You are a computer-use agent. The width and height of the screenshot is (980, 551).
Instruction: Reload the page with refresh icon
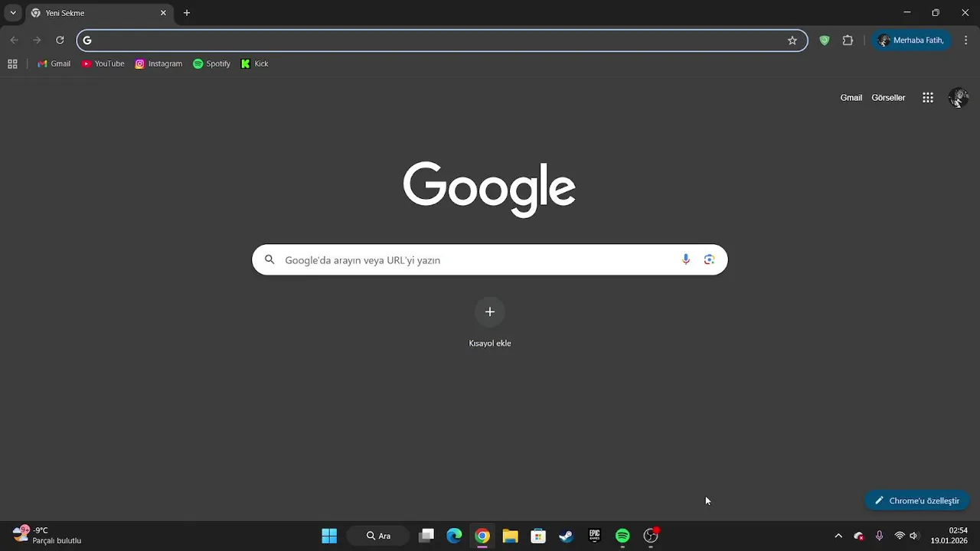tap(60, 41)
